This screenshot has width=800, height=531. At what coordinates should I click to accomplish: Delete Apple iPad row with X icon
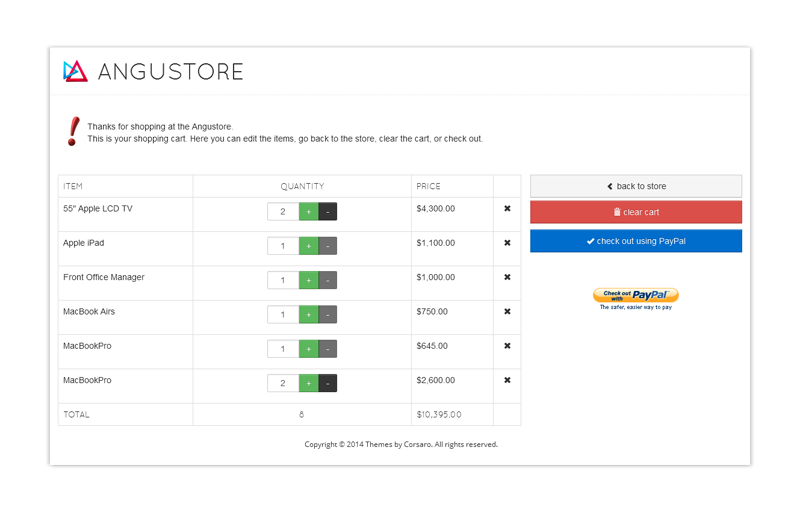click(x=507, y=243)
